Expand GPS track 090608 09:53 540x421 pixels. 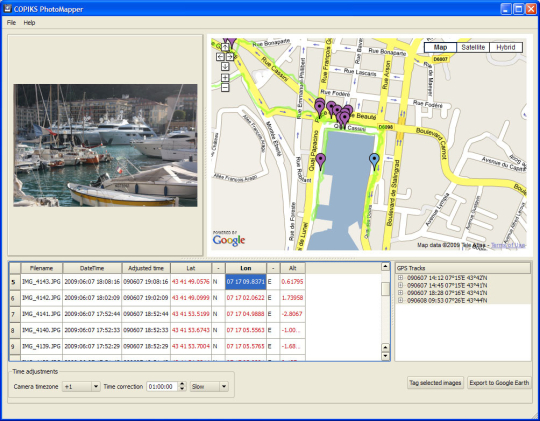tap(400, 300)
